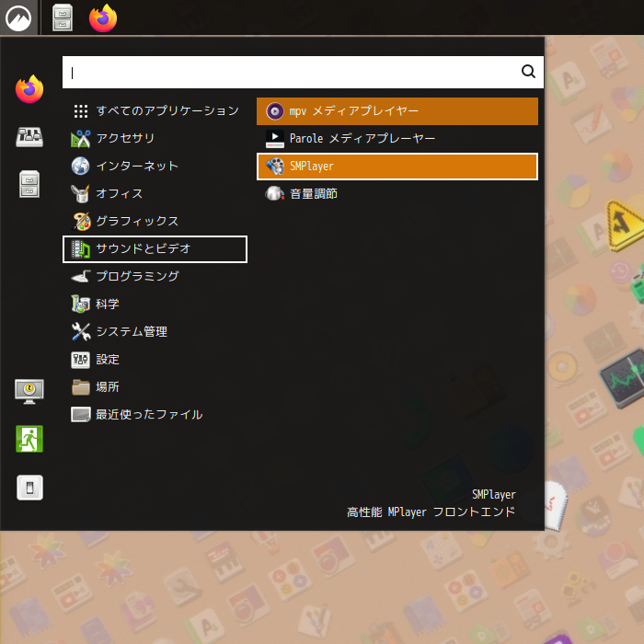The width and height of the screenshot is (644, 644).
Task: Click the mpv purple play icon
Action: (275, 111)
